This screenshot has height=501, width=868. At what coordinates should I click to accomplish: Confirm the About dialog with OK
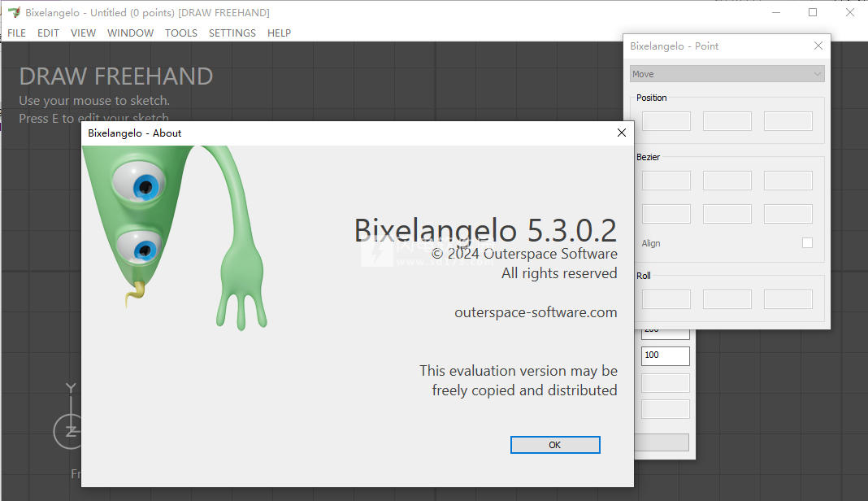554,445
